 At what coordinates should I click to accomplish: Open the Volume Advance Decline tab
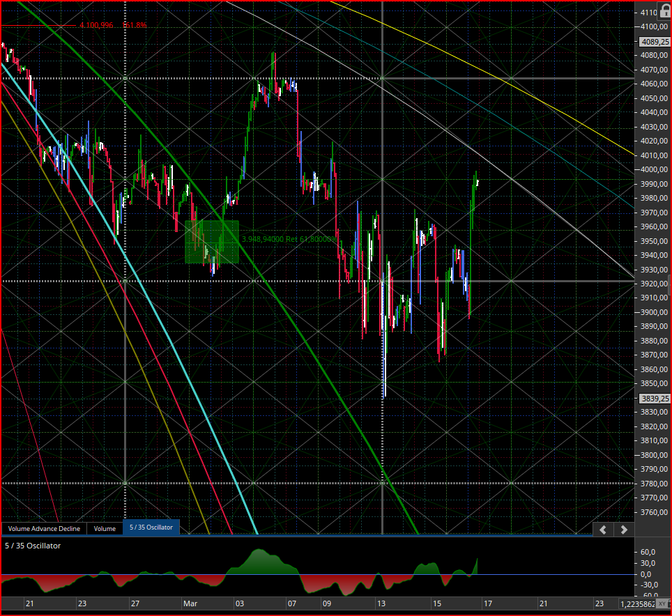pos(44,529)
